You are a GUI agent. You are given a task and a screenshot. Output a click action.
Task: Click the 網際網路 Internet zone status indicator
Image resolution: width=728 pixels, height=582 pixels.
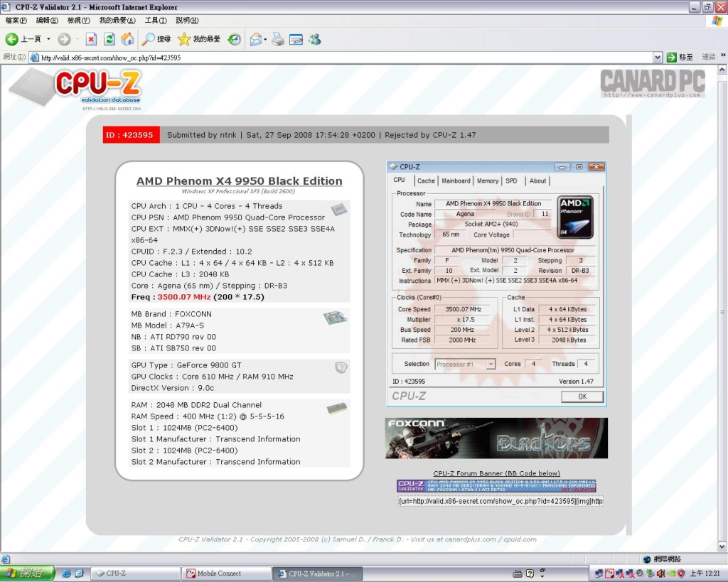click(662, 559)
